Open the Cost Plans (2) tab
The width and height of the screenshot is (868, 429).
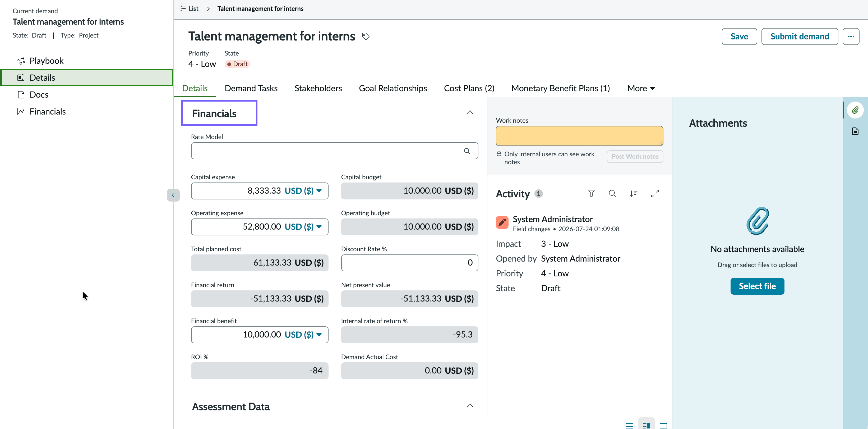(469, 88)
